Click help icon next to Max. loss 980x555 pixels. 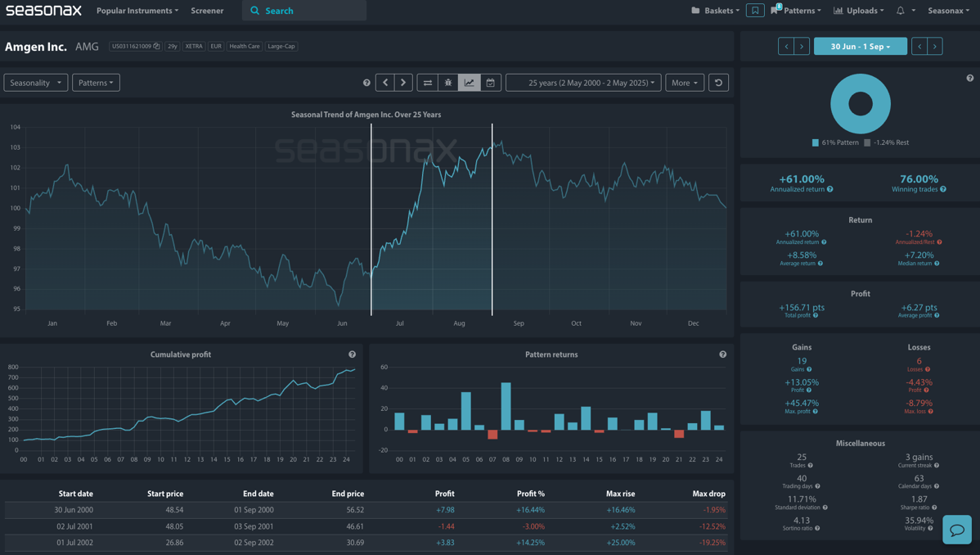(931, 411)
